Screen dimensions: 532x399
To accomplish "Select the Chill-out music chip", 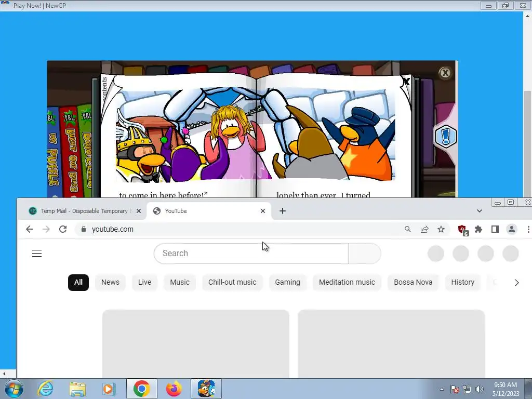I will 232,282.
